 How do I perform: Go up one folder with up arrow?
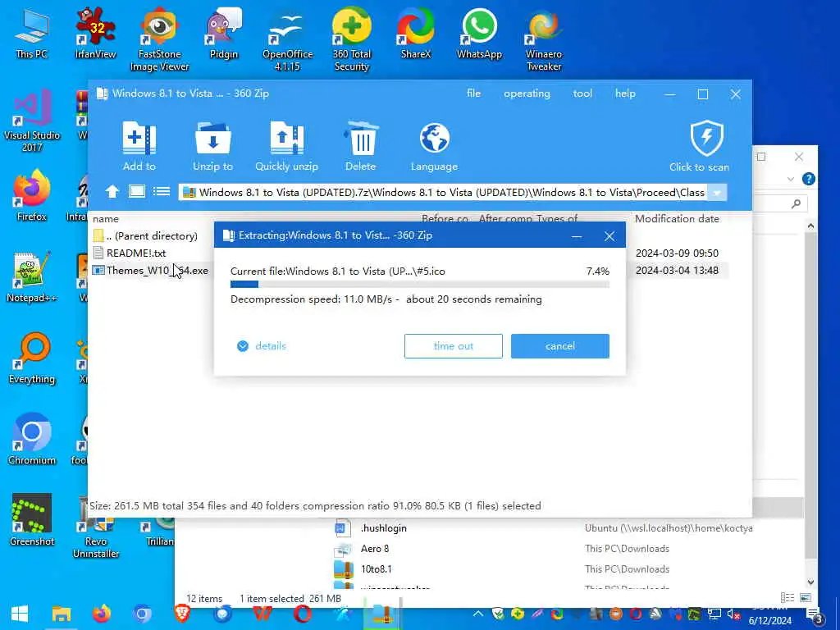[112, 192]
